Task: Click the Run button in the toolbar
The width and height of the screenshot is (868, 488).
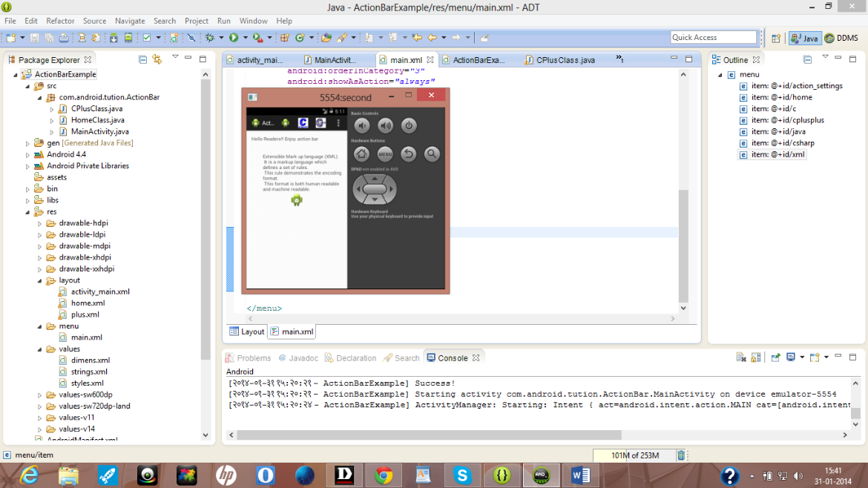Action: [x=233, y=37]
